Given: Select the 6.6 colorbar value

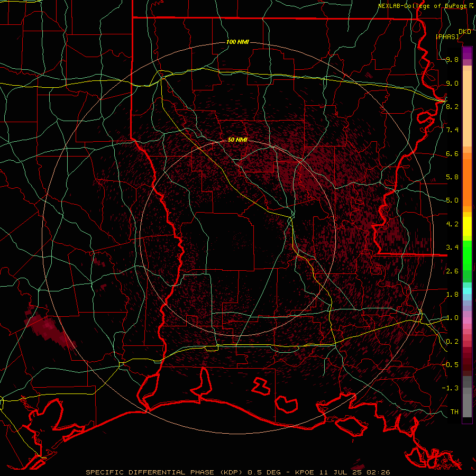Looking at the screenshot, I should [452, 153].
